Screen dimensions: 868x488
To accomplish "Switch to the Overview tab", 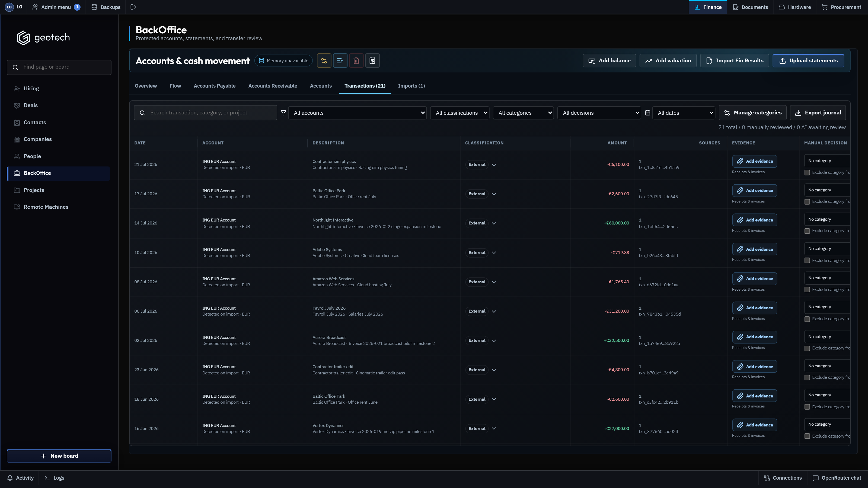I will tap(146, 86).
